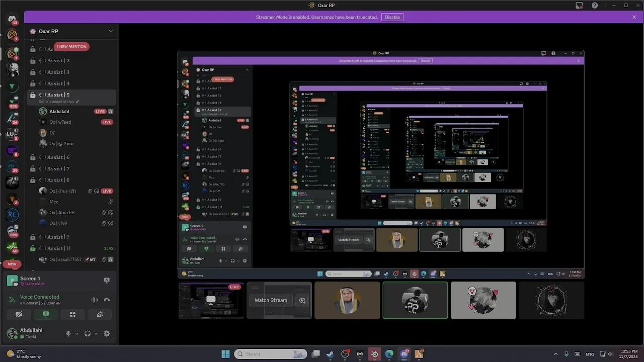Select Assist | 9 voice channel
The image size is (644, 362).
pos(71,237)
